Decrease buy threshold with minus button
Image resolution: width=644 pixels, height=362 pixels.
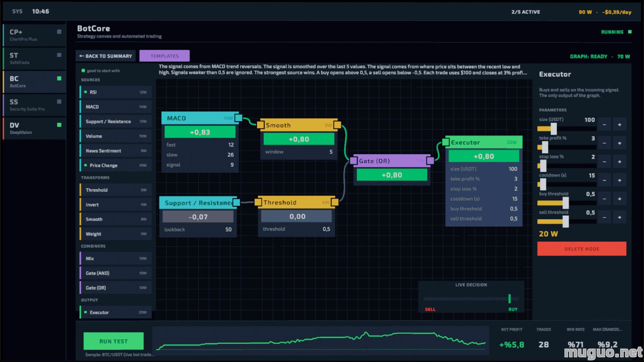(604, 199)
